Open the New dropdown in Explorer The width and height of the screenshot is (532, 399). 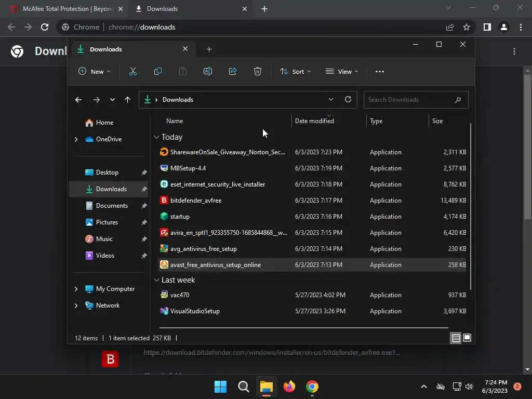coord(95,71)
